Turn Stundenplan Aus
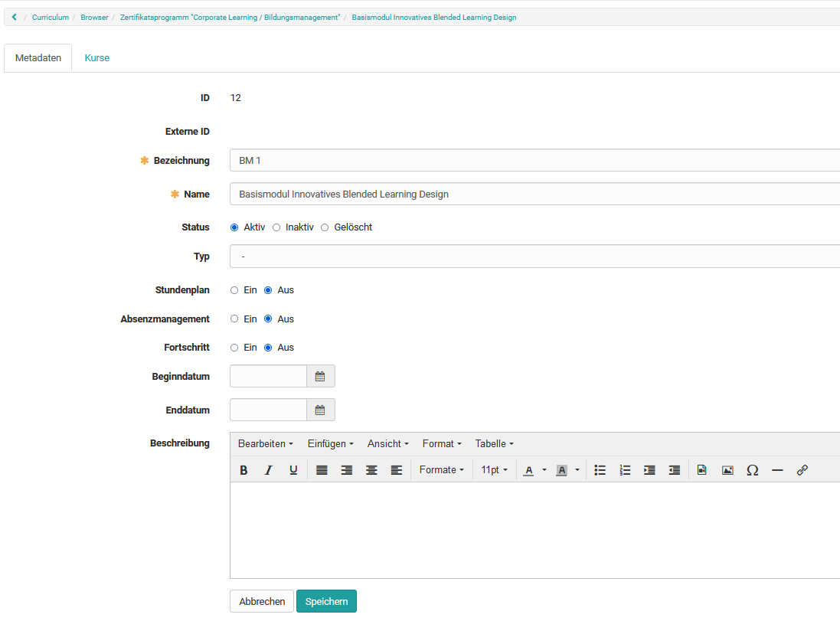 [x=268, y=290]
